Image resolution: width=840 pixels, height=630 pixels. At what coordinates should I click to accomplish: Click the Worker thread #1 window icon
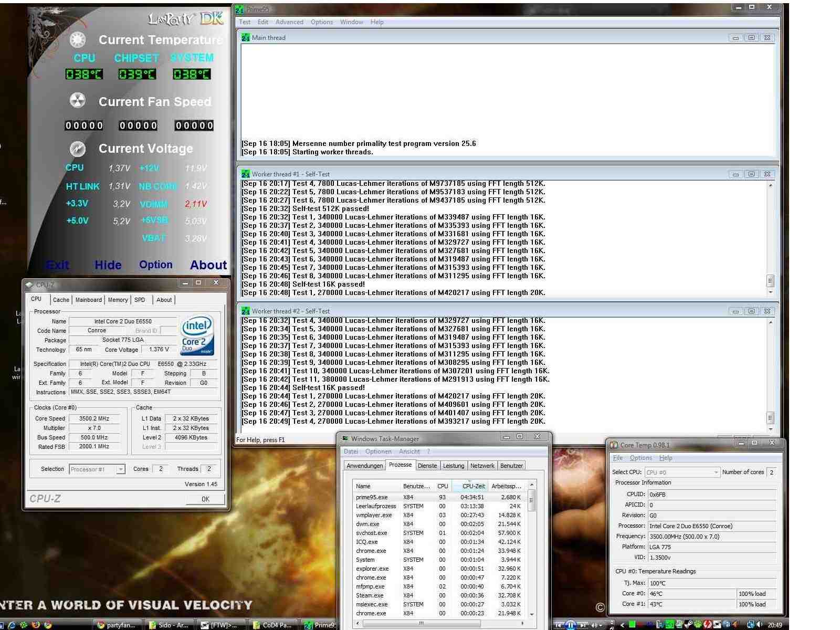point(245,174)
